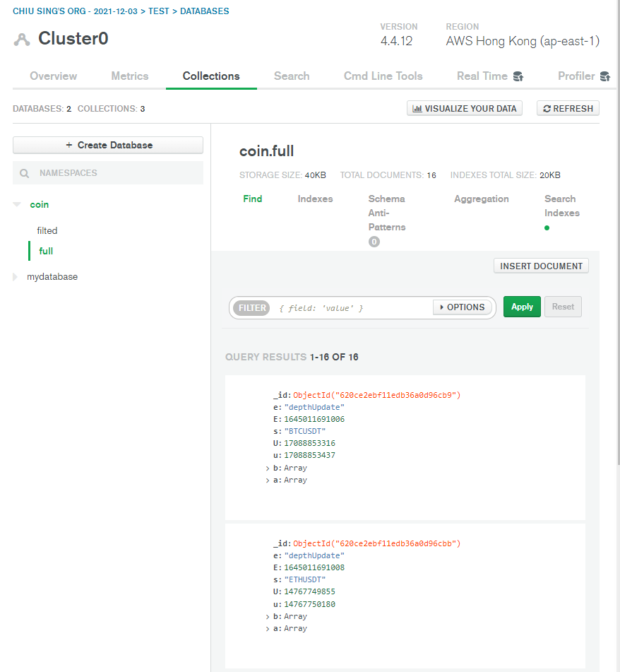Click the REFRESH button
Image resolution: width=620 pixels, height=672 pixels.
tap(568, 108)
